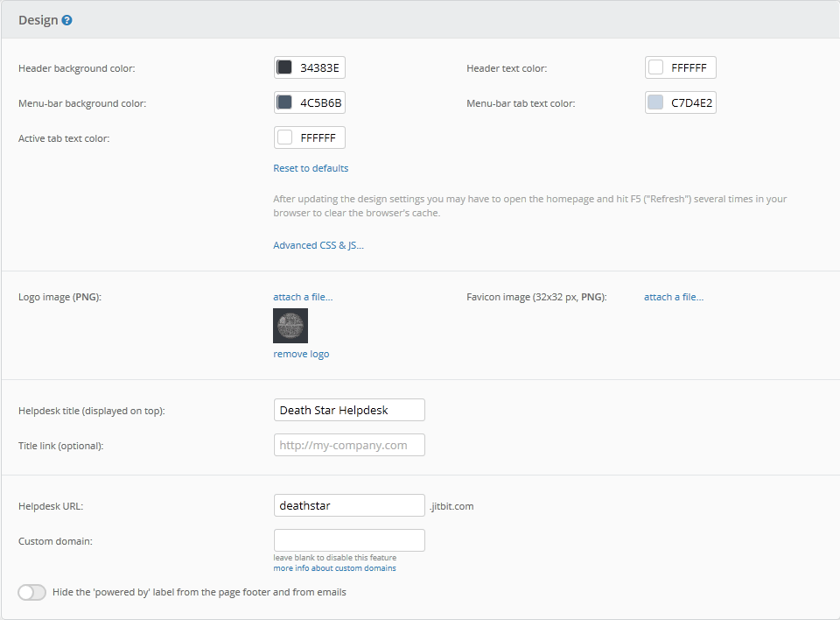
Task: Reset design colors to defaults
Action: (310, 167)
